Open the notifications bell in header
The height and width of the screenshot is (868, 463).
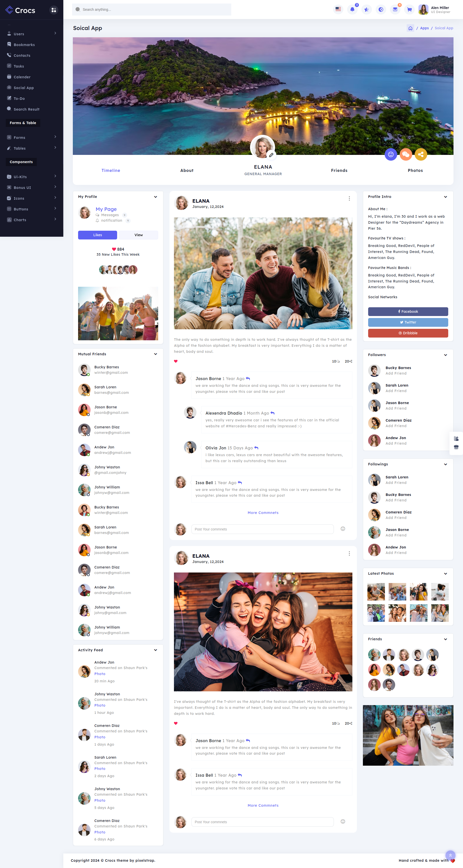pos(352,10)
